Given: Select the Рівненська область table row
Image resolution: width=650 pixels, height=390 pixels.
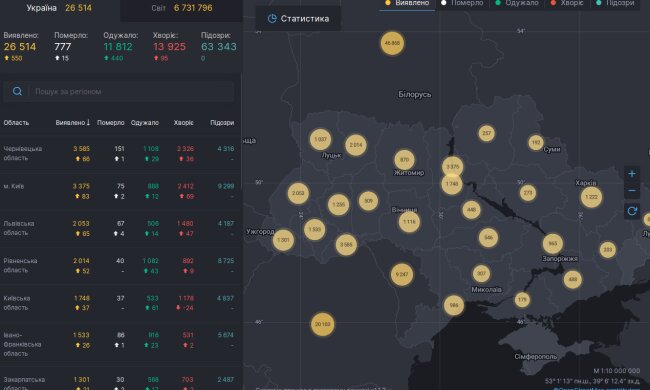Looking at the screenshot, I should (120, 266).
